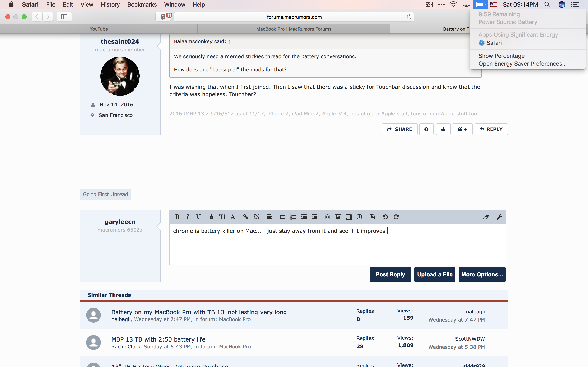Toggle bold formatting in the reply editor
This screenshot has width=588, height=367.
(x=177, y=217)
